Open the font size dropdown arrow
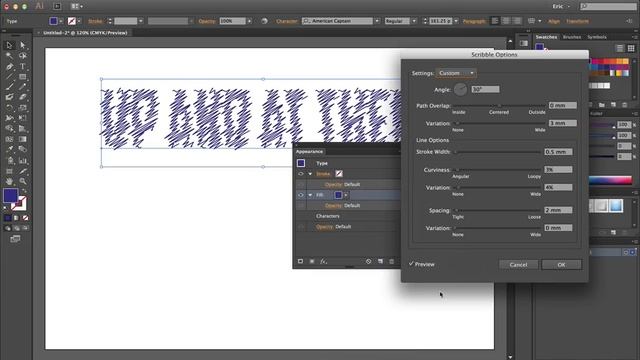Image resolution: width=640 pixels, height=360 pixels. coord(456,21)
